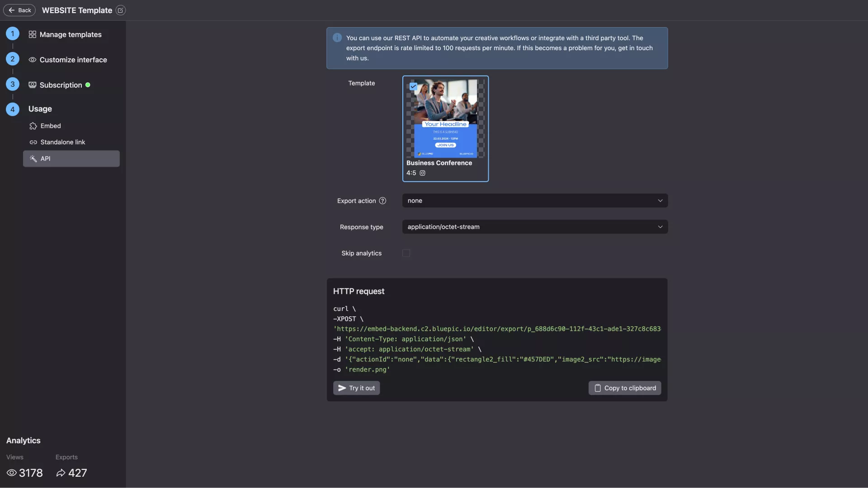The image size is (868, 488).
Task: Click step 1 numbered circle
Action: [13, 34]
